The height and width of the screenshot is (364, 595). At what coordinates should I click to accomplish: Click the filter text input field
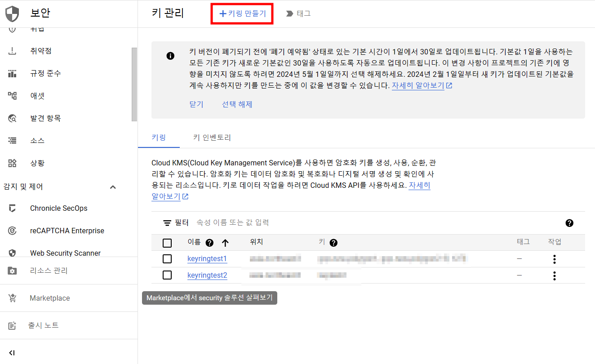tap(377, 222)
